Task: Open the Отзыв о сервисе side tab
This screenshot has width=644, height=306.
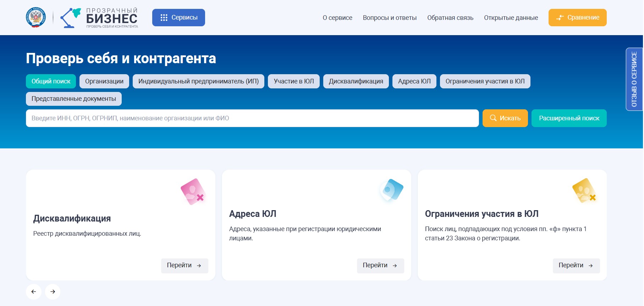Action: tap(634, 79)
